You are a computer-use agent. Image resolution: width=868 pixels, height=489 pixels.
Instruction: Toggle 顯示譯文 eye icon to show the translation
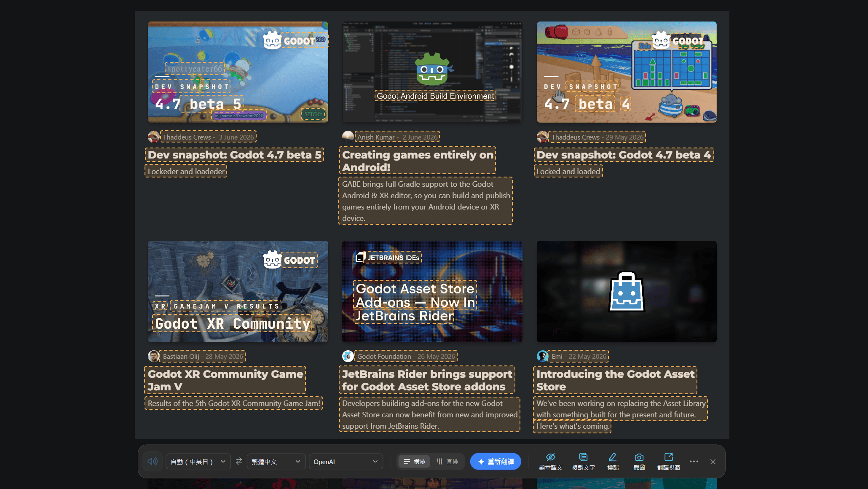pyautogui.click(x=550, y=461)
